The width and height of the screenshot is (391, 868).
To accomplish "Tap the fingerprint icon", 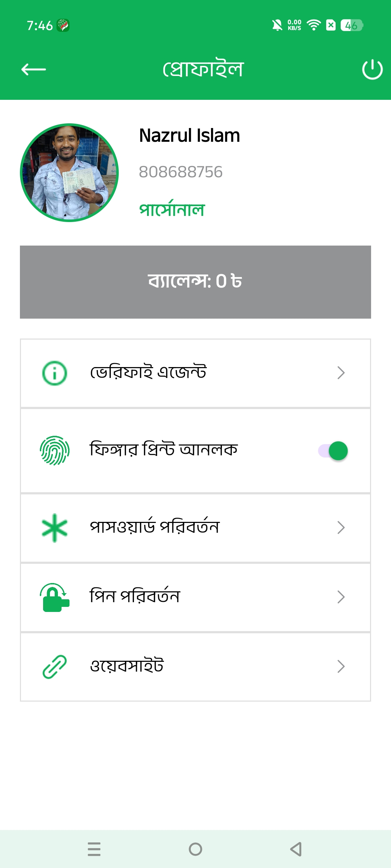I will 55,450.
